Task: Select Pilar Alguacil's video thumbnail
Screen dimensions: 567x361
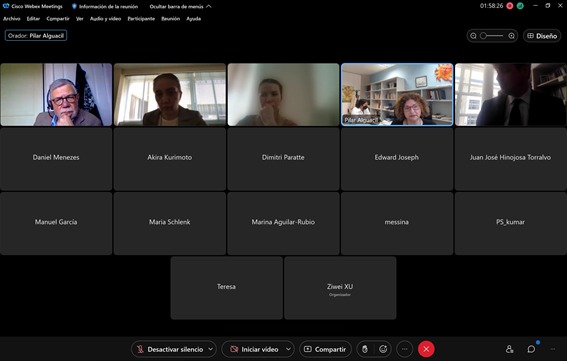Action: point(397,95)
